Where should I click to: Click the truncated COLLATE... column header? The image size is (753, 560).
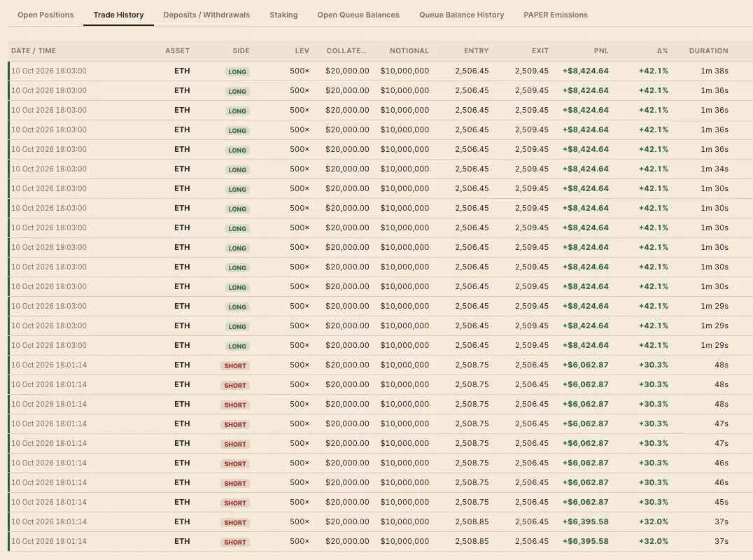(346, 51)
